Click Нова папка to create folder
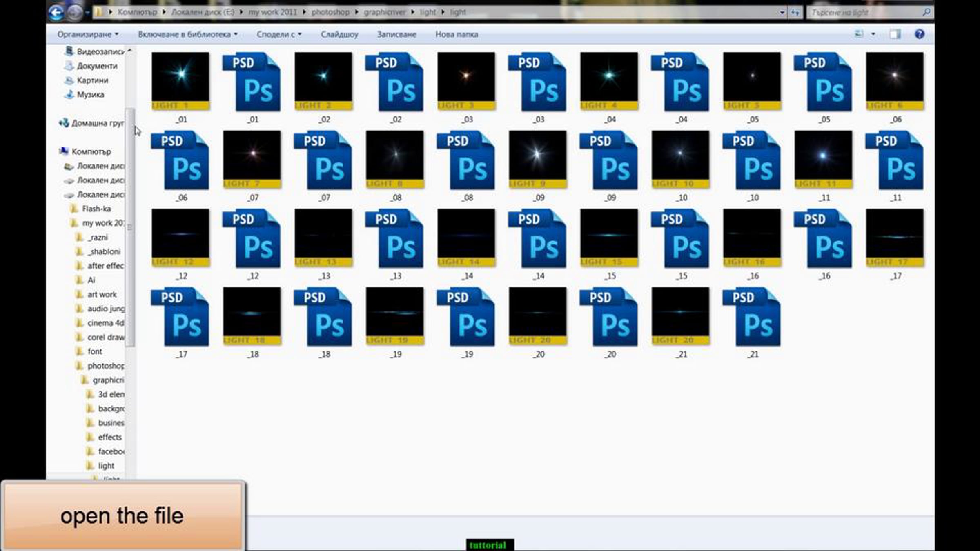The width and height of the screenshot is (980, 551). click(x=457, y=34)
